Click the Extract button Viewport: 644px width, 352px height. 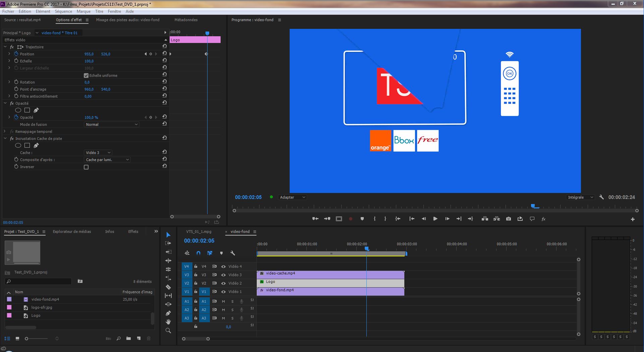pyautogui.click(x=497, y=219)
